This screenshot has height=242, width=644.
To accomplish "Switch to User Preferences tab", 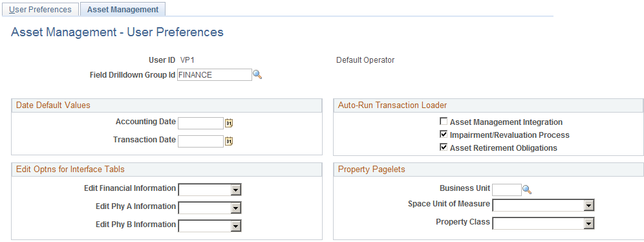I will [40, 10].
